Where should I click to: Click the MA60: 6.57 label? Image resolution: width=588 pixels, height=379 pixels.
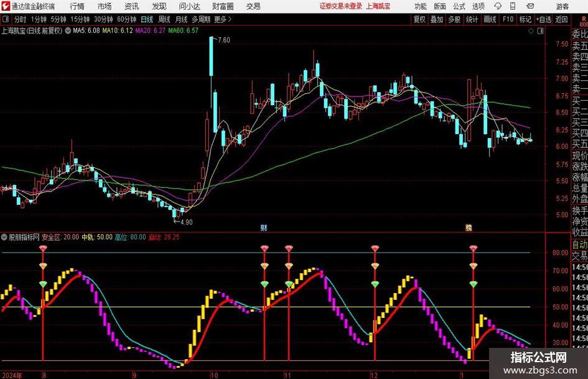click(x=183, y=30)
